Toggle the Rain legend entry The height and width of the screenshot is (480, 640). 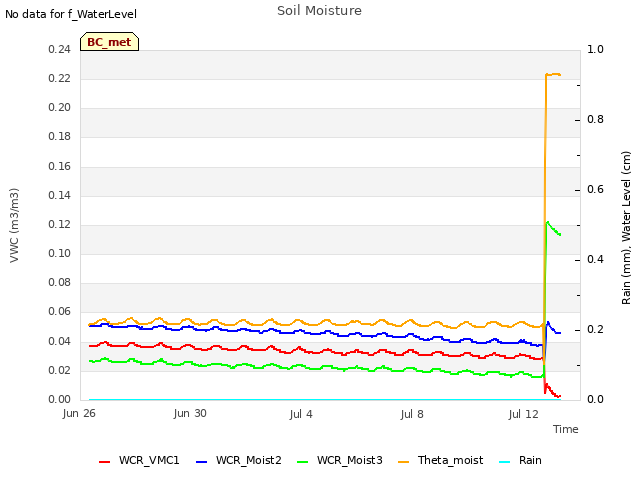(x=520, y=460)
